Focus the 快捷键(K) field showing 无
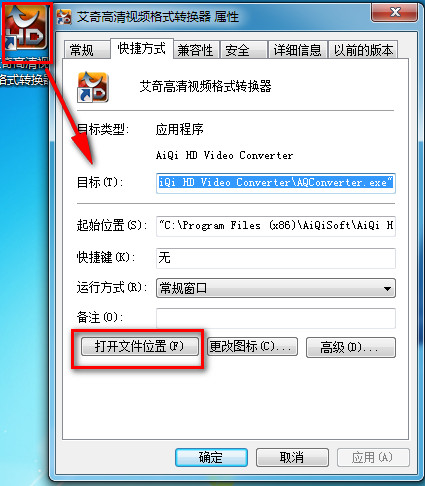Viewport: 425px width, 486px height. [276, 258]
